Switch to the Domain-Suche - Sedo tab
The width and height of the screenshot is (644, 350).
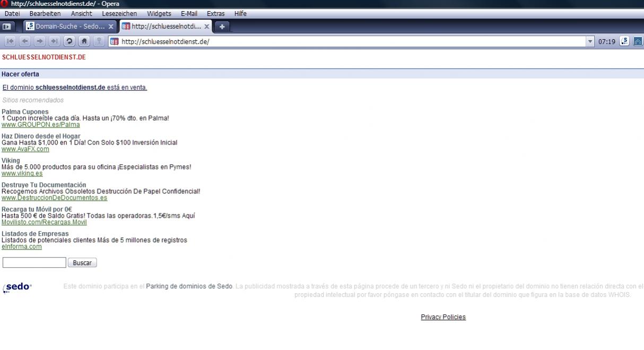click(70, 26)
